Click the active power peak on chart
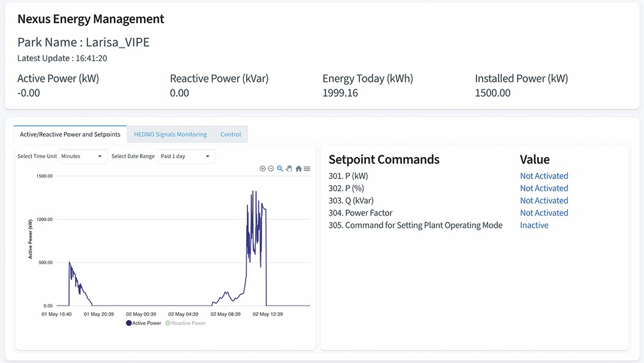 253,191
